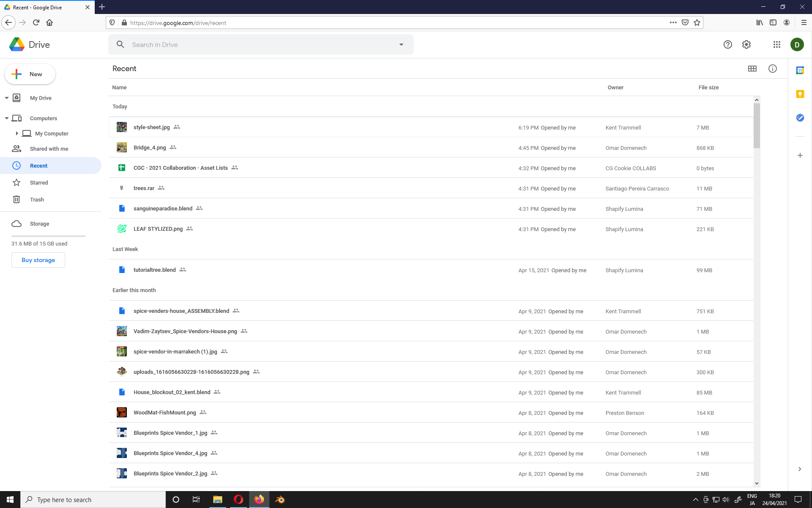This screenshot has width=812, height=508.
Task: Click the Buy storage button
Action: pyautogui.click(x=38, y=260)
